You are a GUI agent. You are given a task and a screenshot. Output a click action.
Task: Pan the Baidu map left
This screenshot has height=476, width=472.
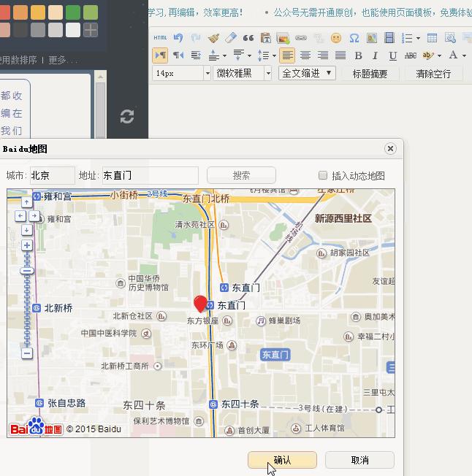pyautogui.click(x=20, y=216)
